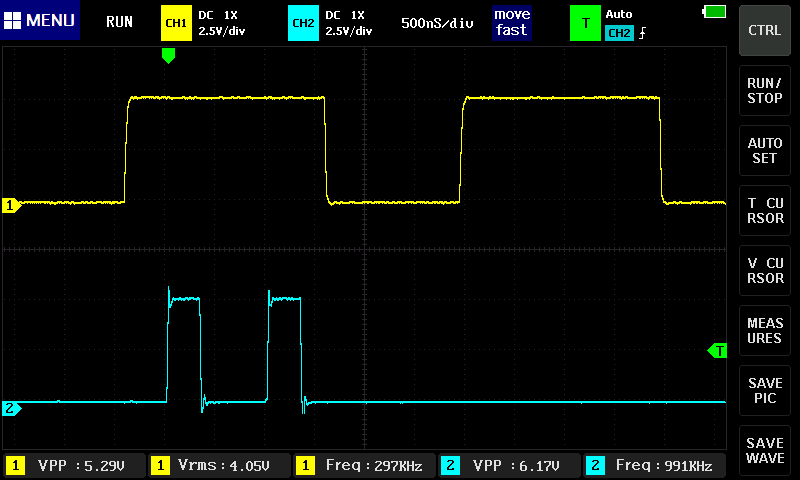Open the 500nS/div timebase setting

(x=436, y=22)
